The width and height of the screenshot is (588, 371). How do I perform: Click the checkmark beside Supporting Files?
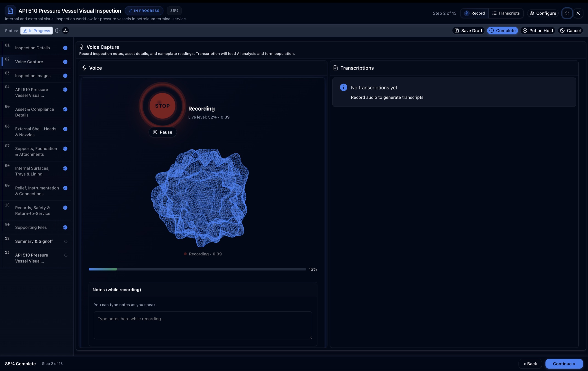(65, 227)
